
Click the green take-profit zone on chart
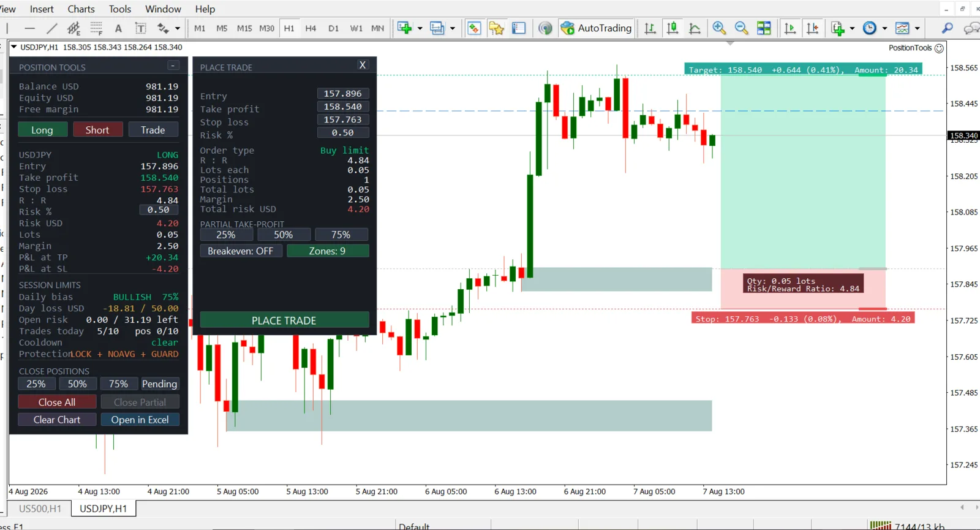click(x=803, y=172)
